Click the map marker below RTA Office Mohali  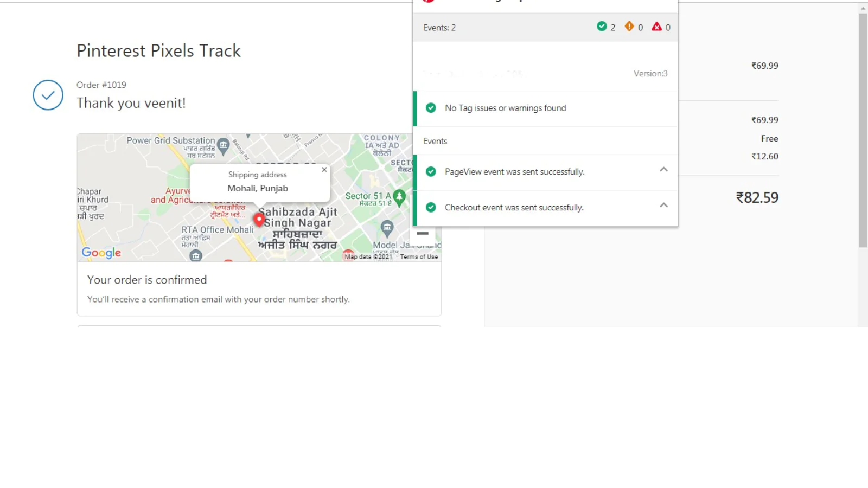pyautogui.click(x=196, y=256)
